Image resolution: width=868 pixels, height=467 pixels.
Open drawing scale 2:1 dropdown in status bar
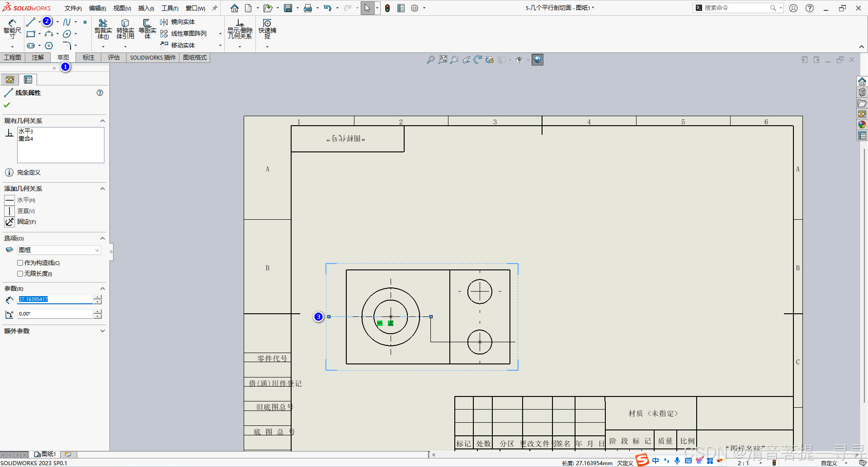[x=760, y=463]
